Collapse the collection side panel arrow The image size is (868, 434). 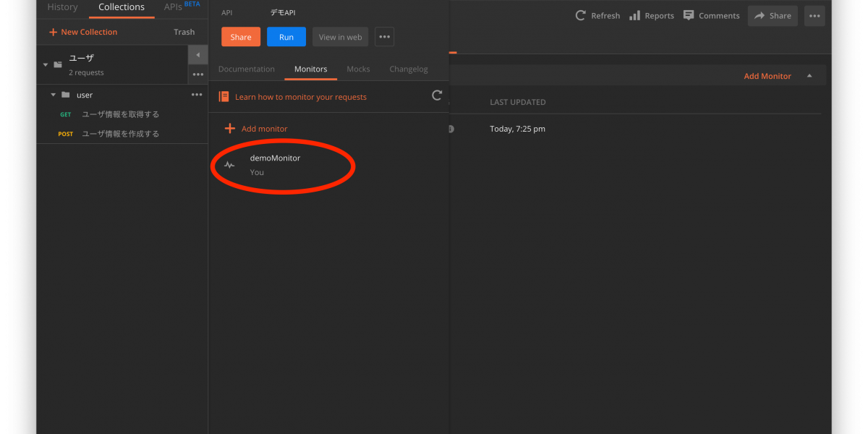pyautogui.click(x=197, y=55)
